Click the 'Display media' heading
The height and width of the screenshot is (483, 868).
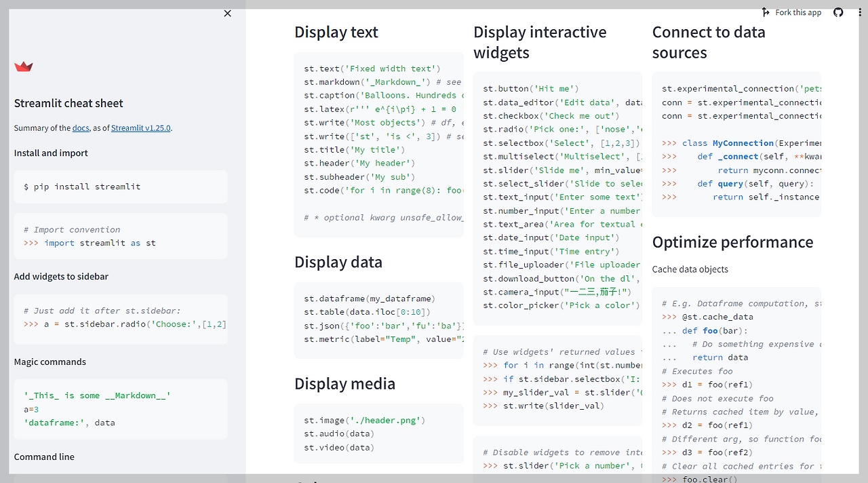point(344,383)
